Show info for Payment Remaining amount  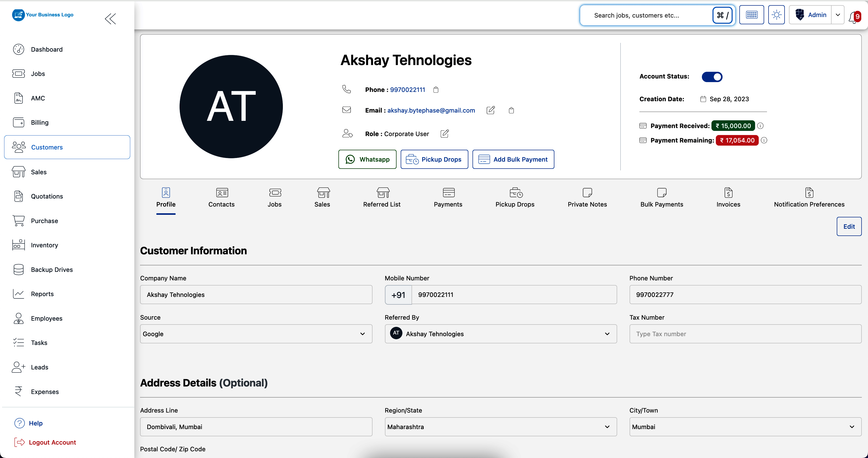click(764, 140)
